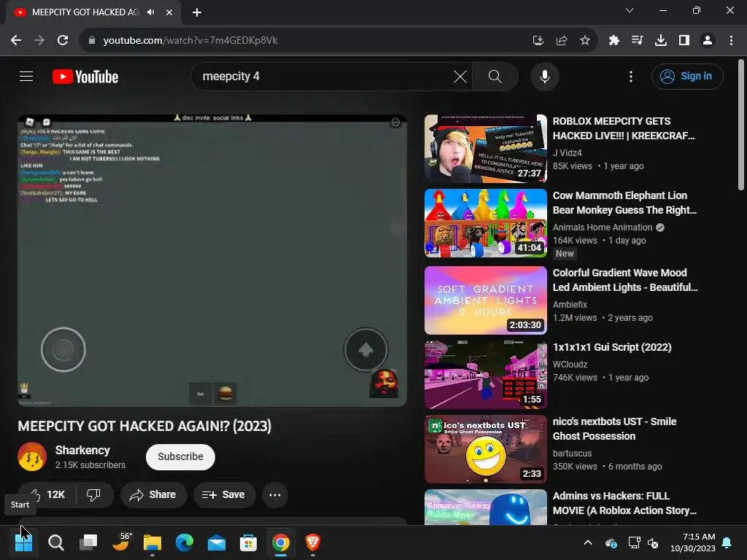Show hidden system tray icons
This screenshot has width=747, height=560.
(x=588, y=542)
